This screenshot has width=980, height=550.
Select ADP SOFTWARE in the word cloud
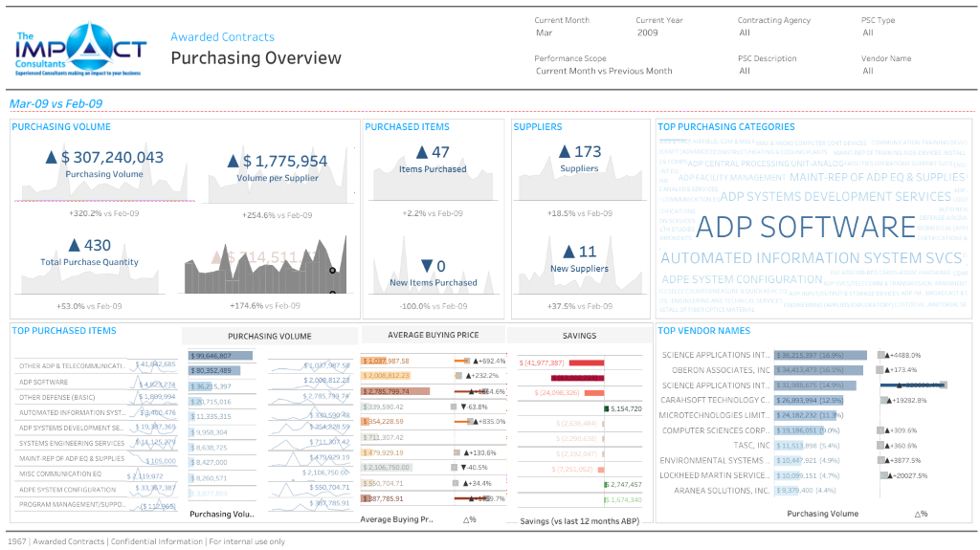pyautogui.click(x=806, y=227)
